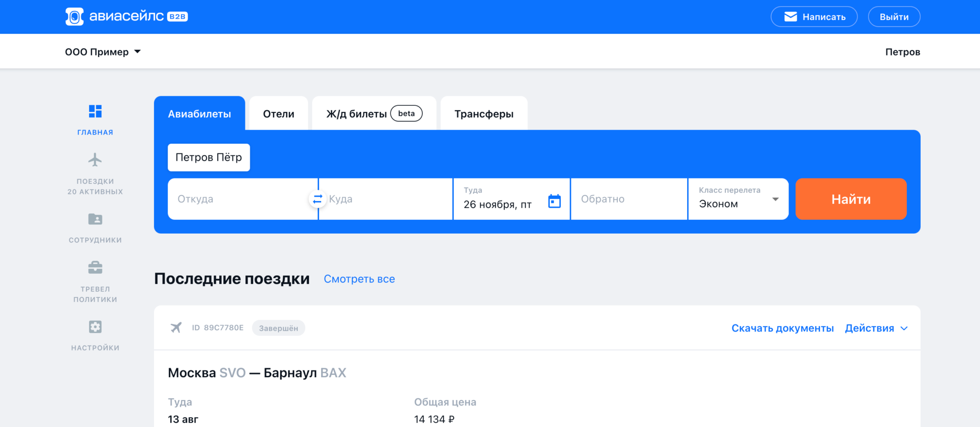The width and height of the screenshot is (980, 427).
Task: Open the Класс перелета Эконом dropdown
Action: pyautogui.click(x=738, y=199)
